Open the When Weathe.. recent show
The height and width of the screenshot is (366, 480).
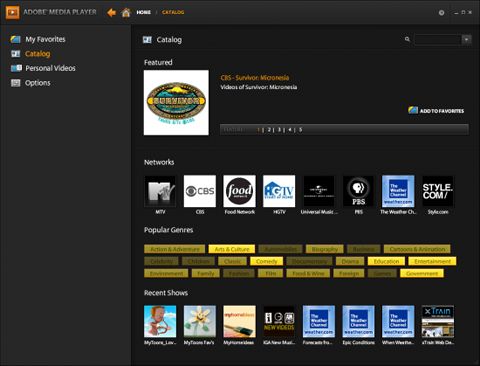[x=398, y=321]
